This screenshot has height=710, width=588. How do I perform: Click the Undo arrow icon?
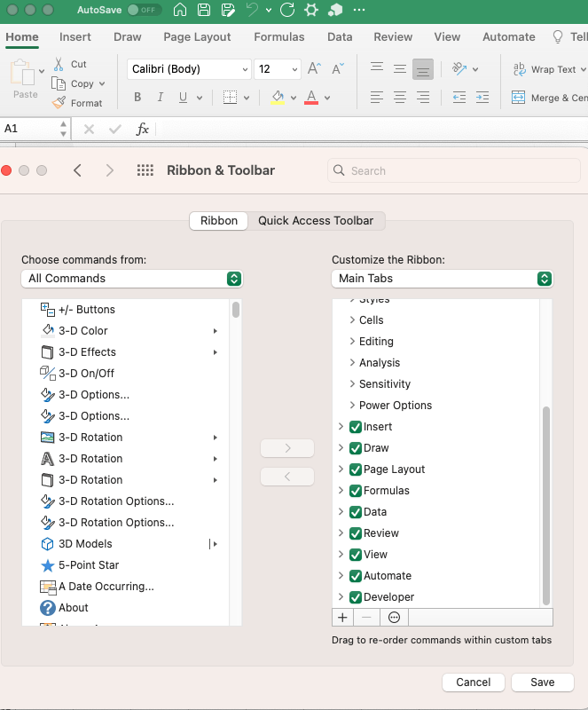point(252,10)
